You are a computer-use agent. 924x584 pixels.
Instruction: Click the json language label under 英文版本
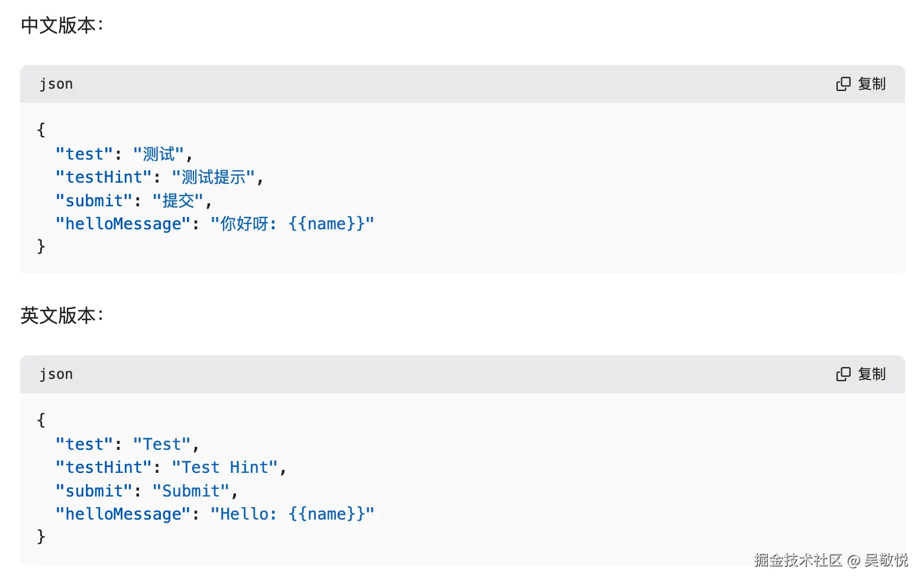pyautogui.click(x=56, y=374)
